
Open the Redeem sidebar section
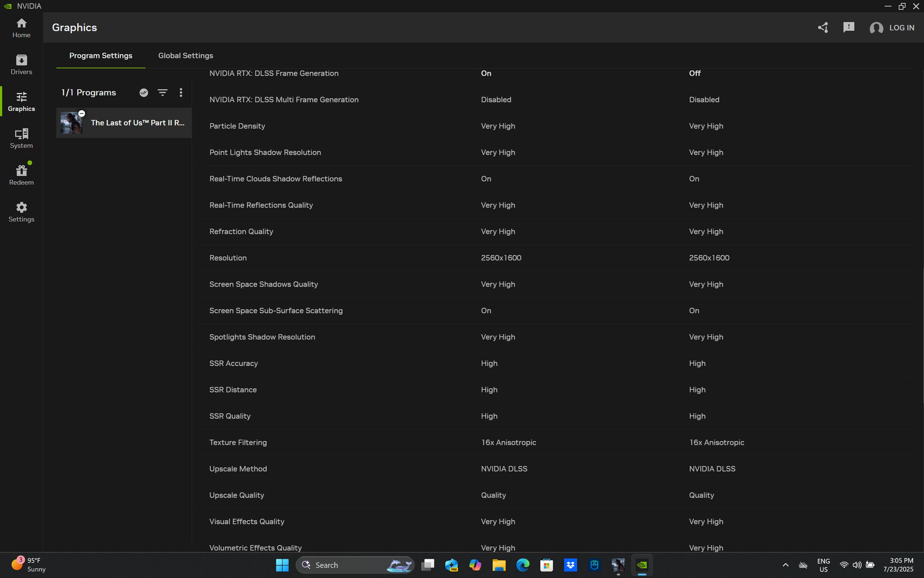21,175
